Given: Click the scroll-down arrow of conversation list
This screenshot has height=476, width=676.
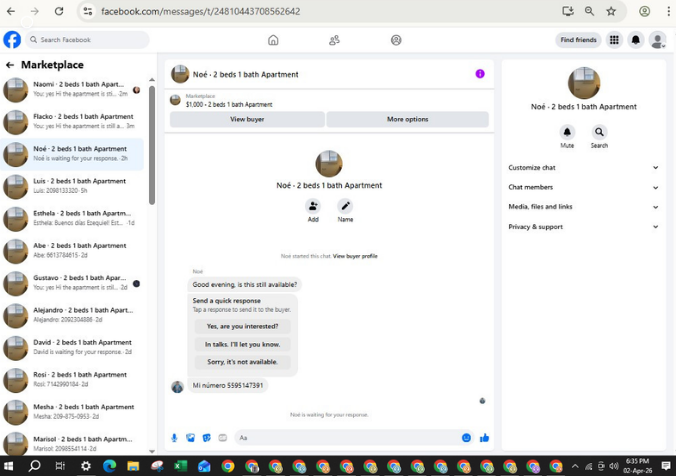Looking at the screenshot, I should 152,451.
